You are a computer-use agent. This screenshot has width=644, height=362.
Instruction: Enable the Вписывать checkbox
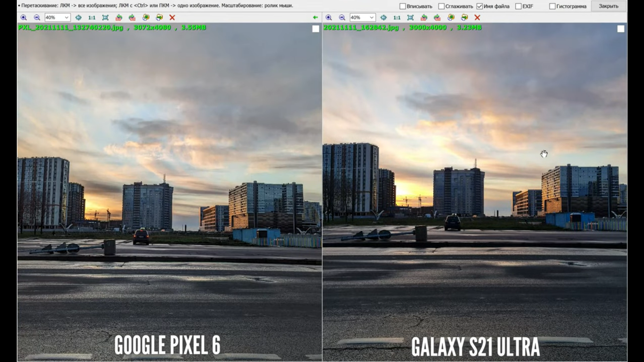pos(403,6)
